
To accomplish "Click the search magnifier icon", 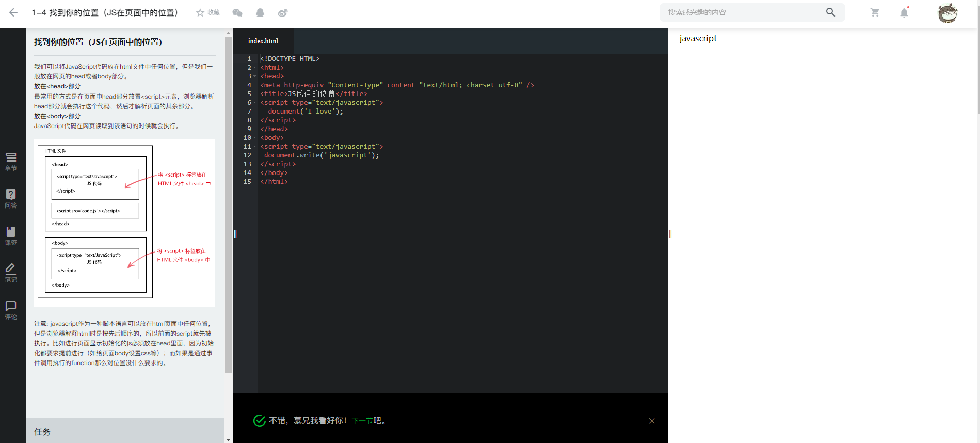I will point(830,12).
